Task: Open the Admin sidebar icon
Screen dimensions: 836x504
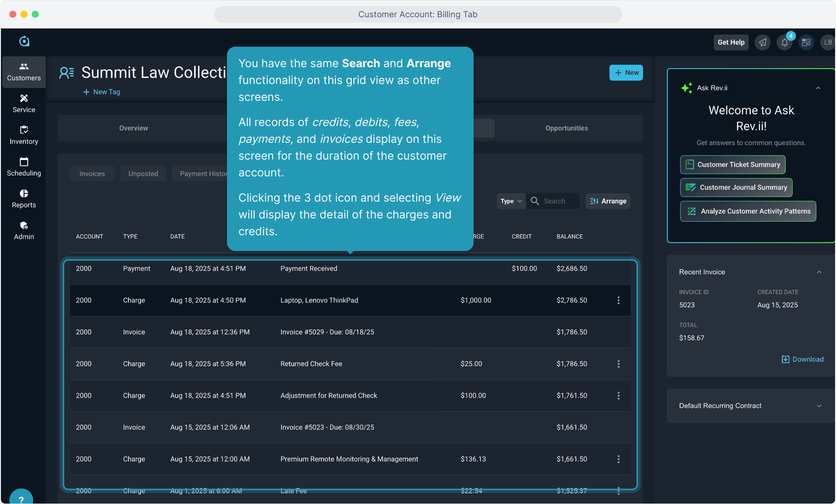Action: [24, 231]
